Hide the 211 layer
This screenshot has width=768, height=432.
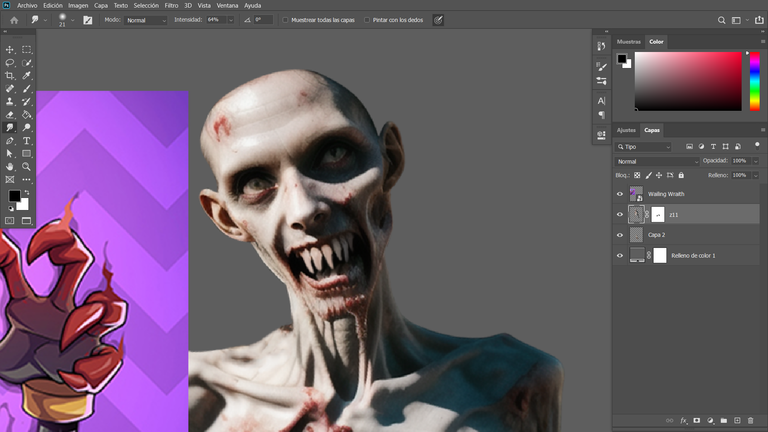620,215
